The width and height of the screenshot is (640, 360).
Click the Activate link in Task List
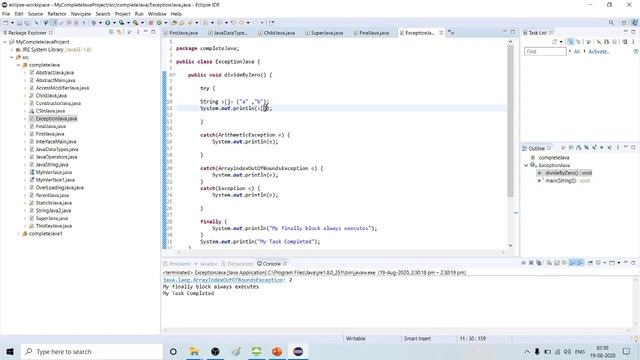tap(599, 52)
